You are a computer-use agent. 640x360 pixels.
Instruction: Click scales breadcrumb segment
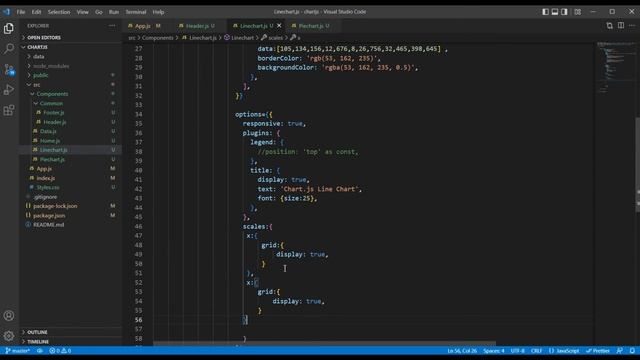[x=272, y=38]
